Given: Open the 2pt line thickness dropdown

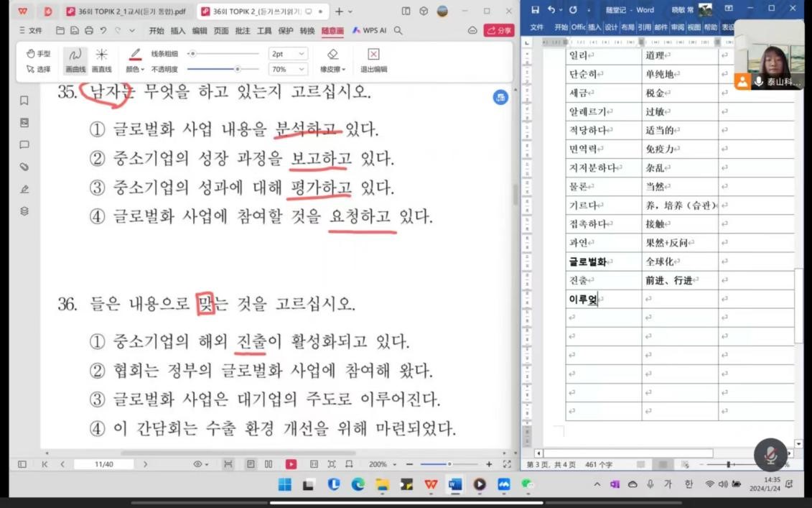Looking at the screenshot, I should [288, 54].
